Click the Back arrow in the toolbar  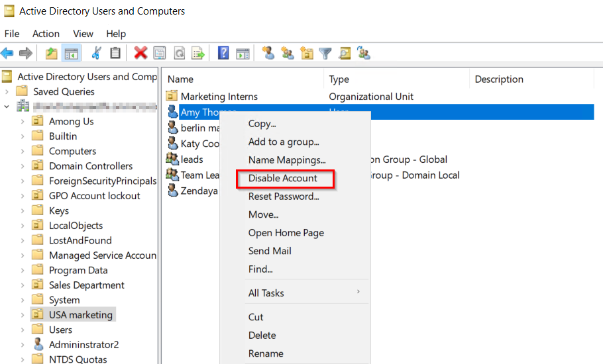tap(7, 54)
